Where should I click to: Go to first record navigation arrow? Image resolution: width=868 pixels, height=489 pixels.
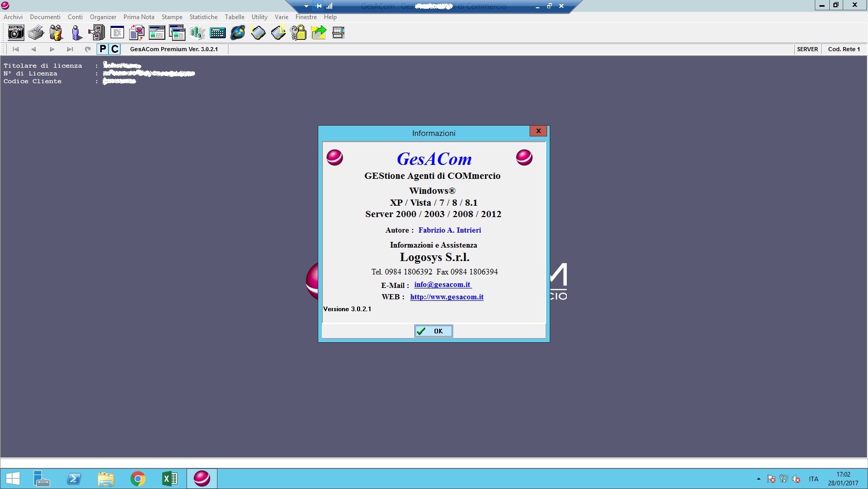coord(16,49)
